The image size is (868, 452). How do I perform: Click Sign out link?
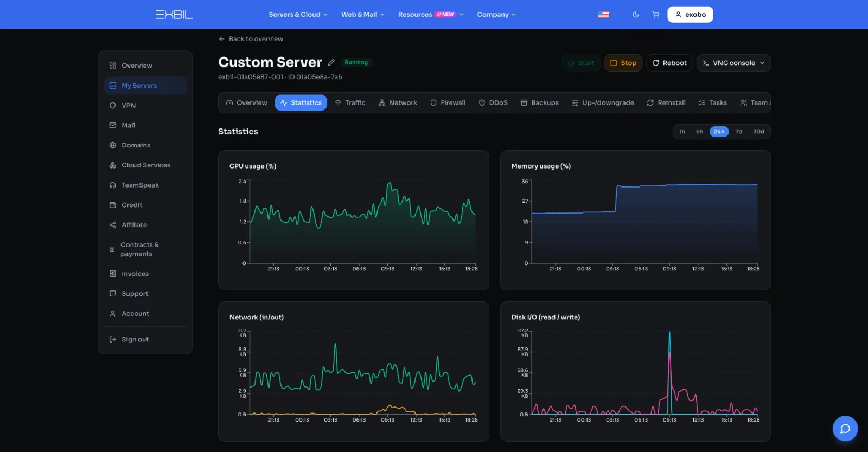(145, 339)
